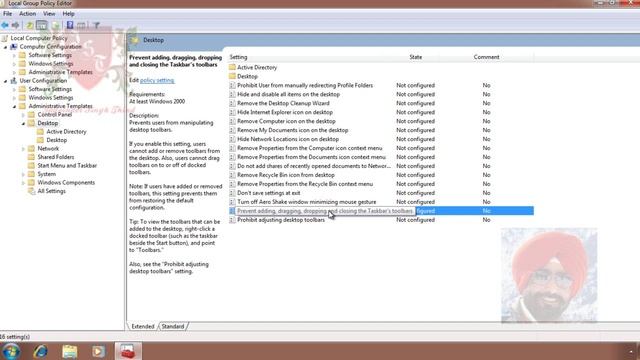
Task: Collapse the Desktop tree node
Action: [23, 124]
